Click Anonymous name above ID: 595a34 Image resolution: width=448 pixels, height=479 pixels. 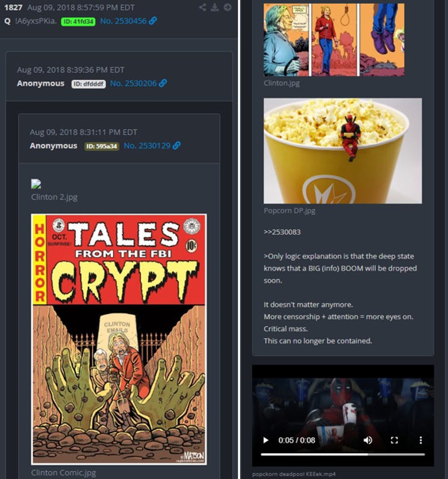click(x=54, y=146)
